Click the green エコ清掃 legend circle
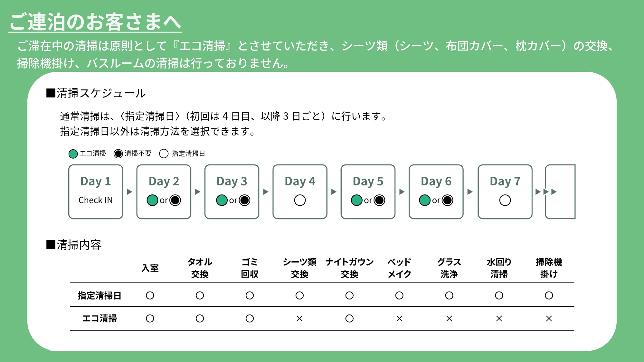 (x=73, y=154)
